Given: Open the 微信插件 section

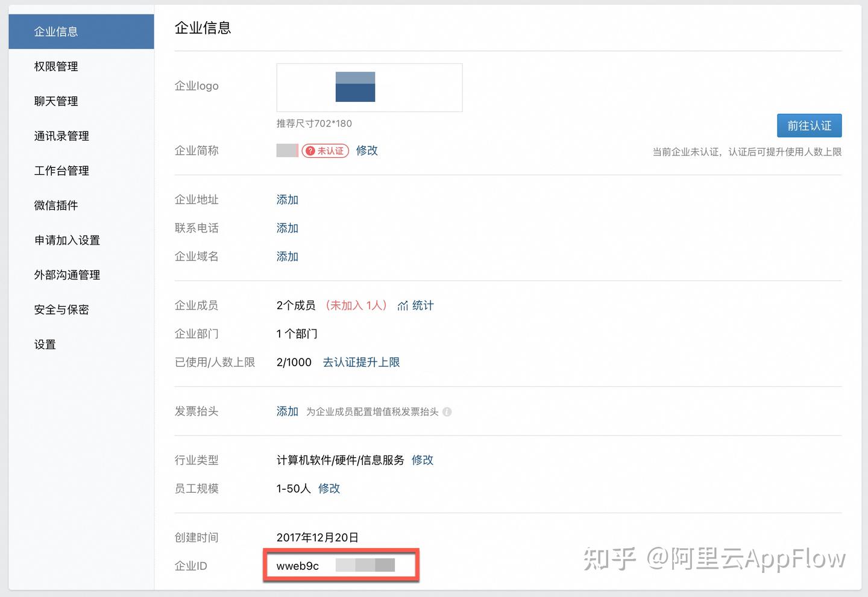Looking at the screenshot, I should pyautogui.click(x=55, y=205).
